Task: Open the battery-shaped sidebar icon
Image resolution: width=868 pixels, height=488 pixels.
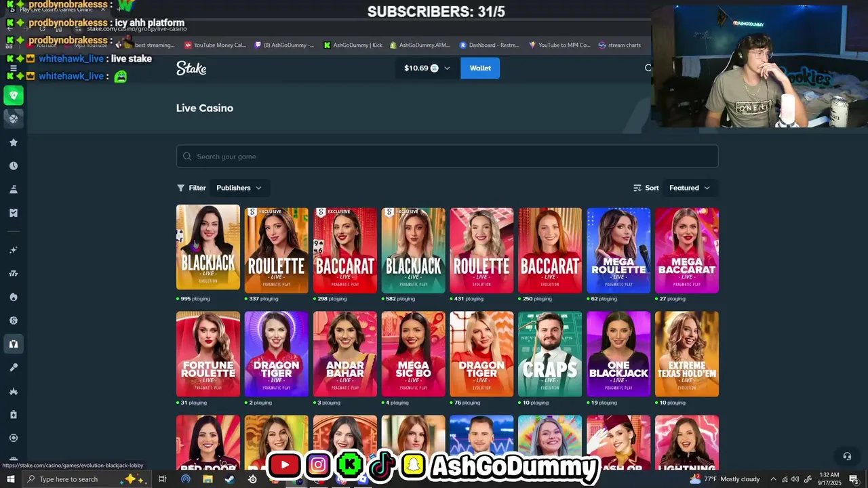Action: click(14, 414)
